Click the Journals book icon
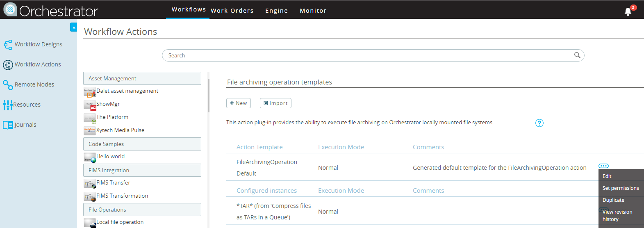644x228 pixels. tap(8, 125)
